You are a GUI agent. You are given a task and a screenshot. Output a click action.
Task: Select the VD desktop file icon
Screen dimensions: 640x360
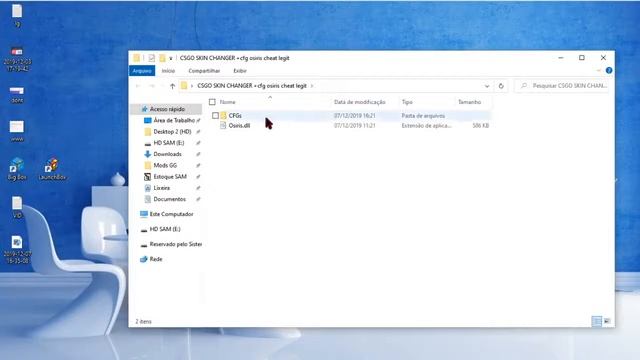[x=17, y=207]
